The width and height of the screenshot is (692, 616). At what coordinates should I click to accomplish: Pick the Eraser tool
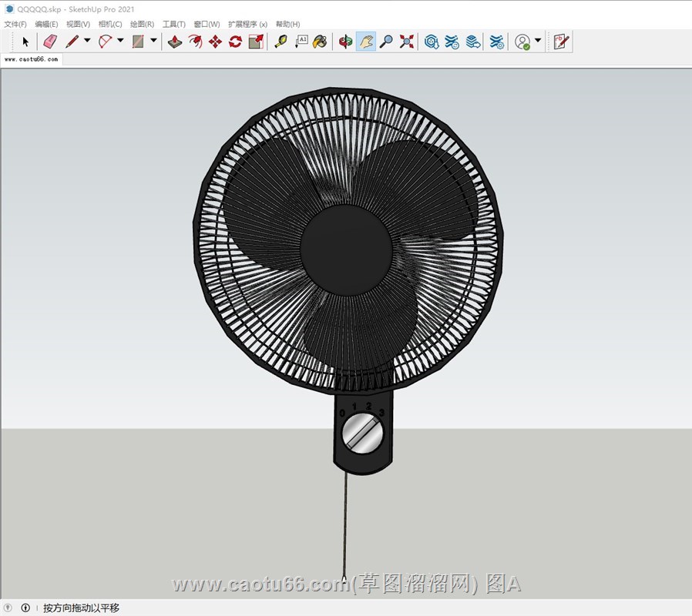[x=50, y=42]
